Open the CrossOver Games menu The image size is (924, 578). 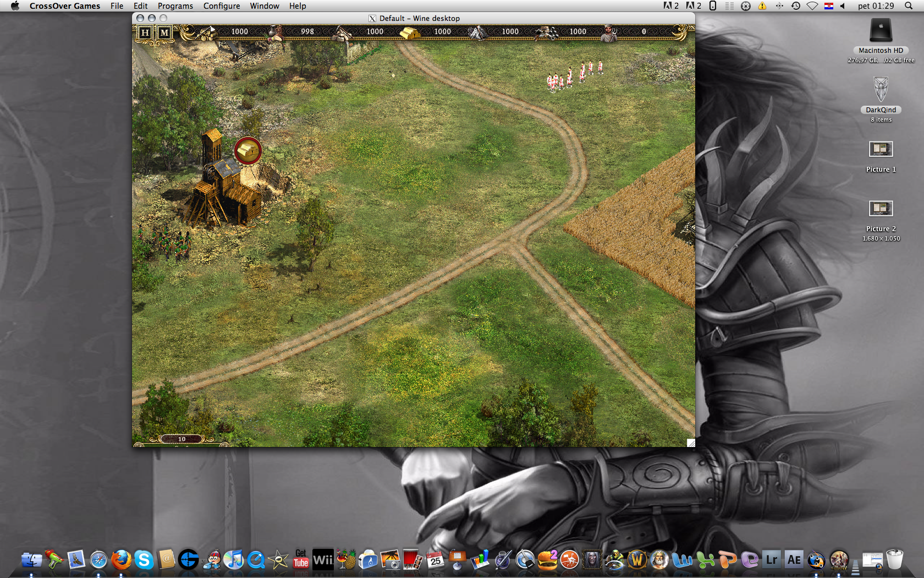65,6
